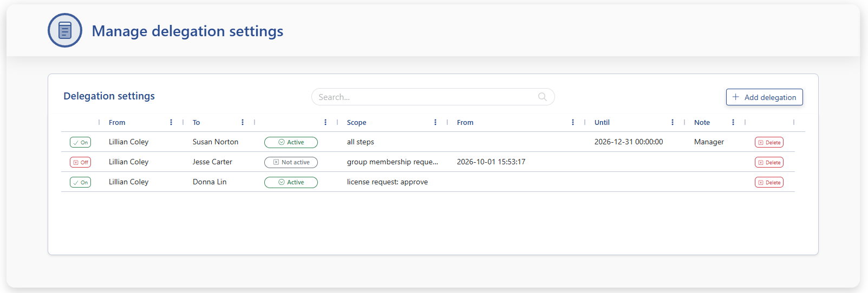Click the 'all steps' scope cell
This screenshot has height=293, width=868.
coord(361,142)
